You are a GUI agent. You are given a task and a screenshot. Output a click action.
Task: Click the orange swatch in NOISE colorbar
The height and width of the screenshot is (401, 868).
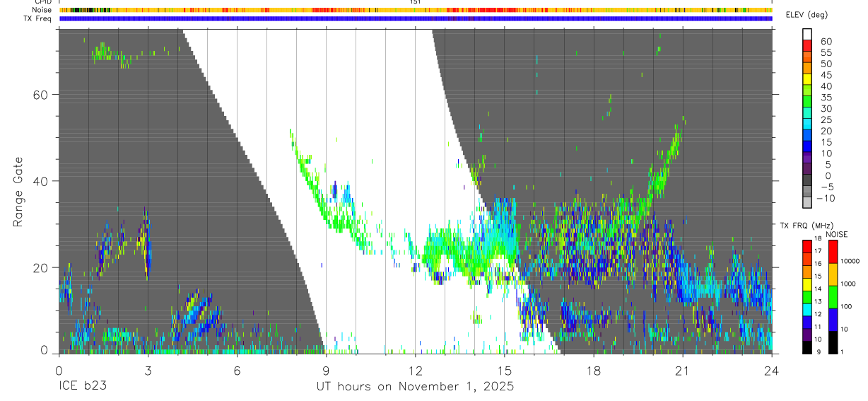tap(833, 274)
